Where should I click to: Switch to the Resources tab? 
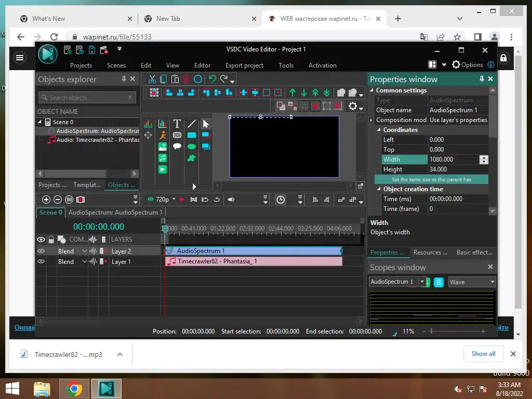[430, 252]
